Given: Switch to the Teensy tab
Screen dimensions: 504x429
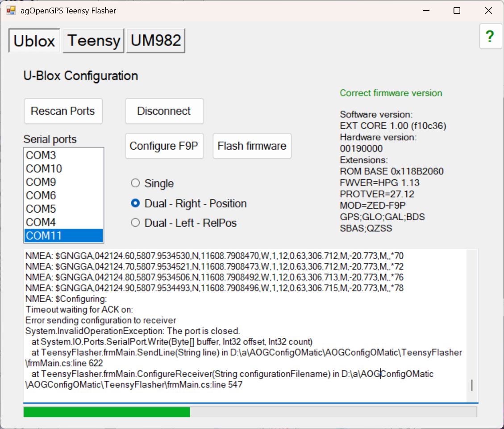Looking at the screenshot, I should [x=94, y=41].
